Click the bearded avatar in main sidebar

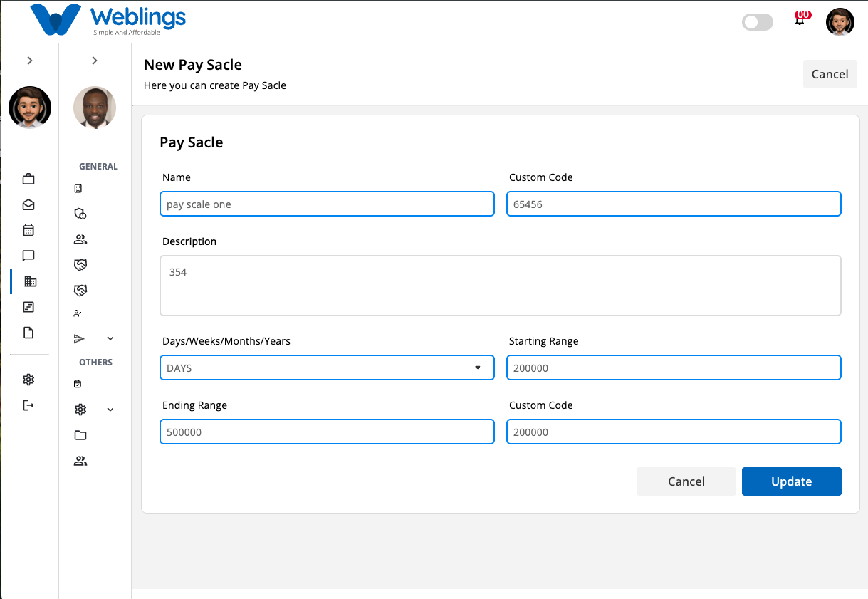30,108
